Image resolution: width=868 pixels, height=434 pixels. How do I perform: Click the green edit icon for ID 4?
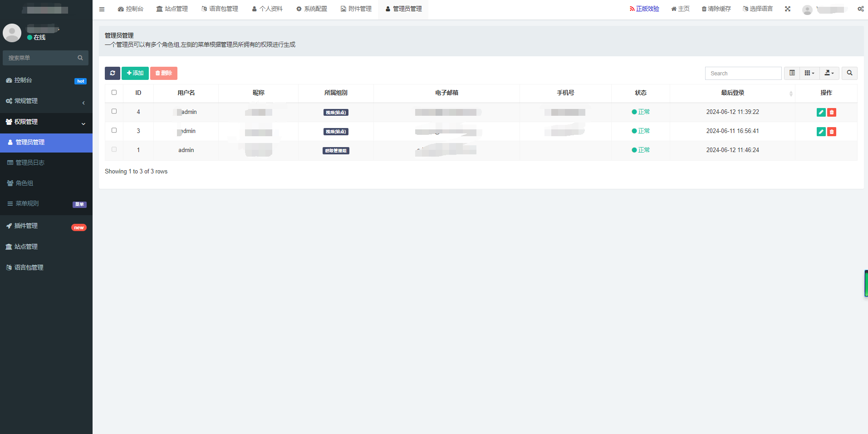[821, 113]
